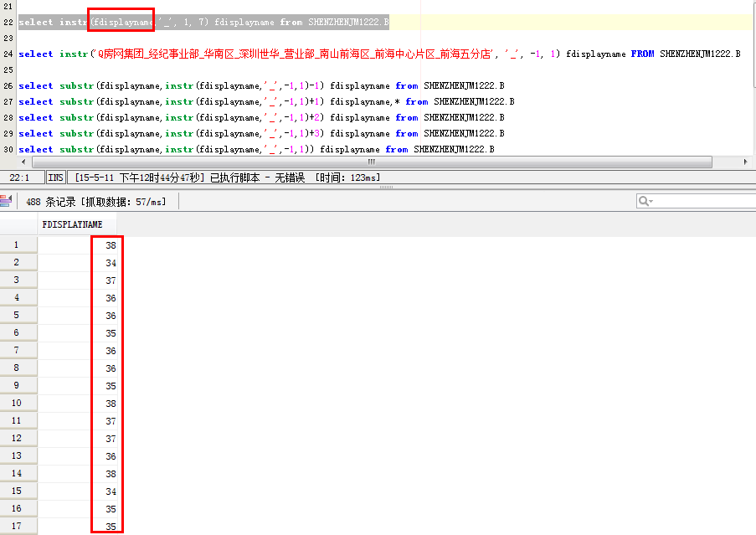Click the value 37 in result row 3
The image size is (756, 535).
pos(111,280)
